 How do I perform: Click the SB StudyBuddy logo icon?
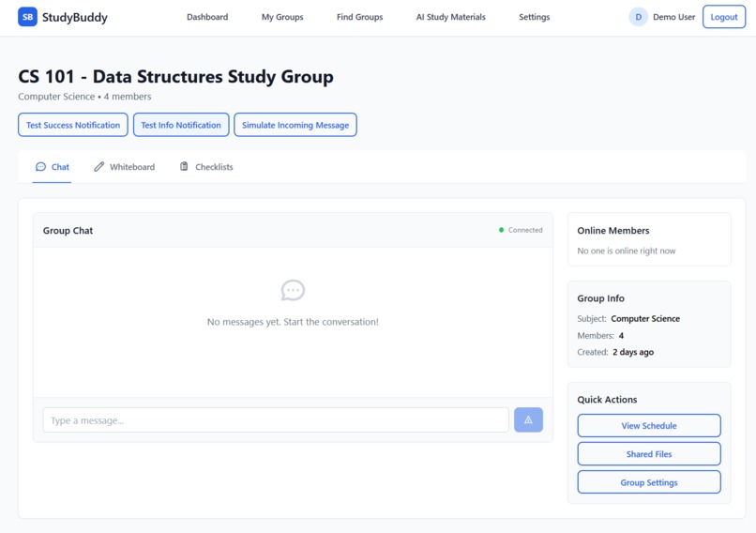27,17
